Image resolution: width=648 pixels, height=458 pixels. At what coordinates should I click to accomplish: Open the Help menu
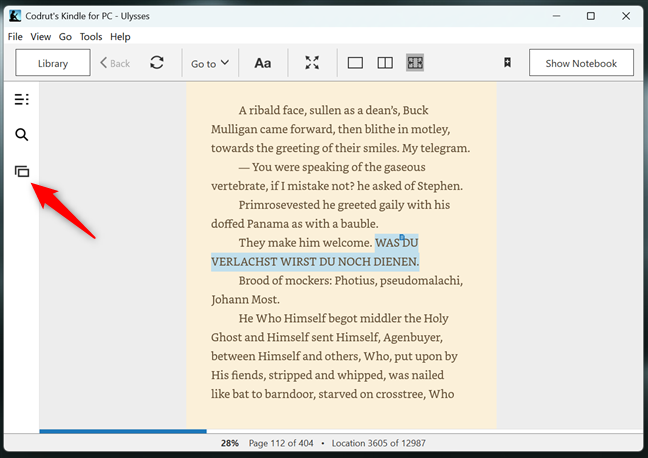(x=120, y=37)
